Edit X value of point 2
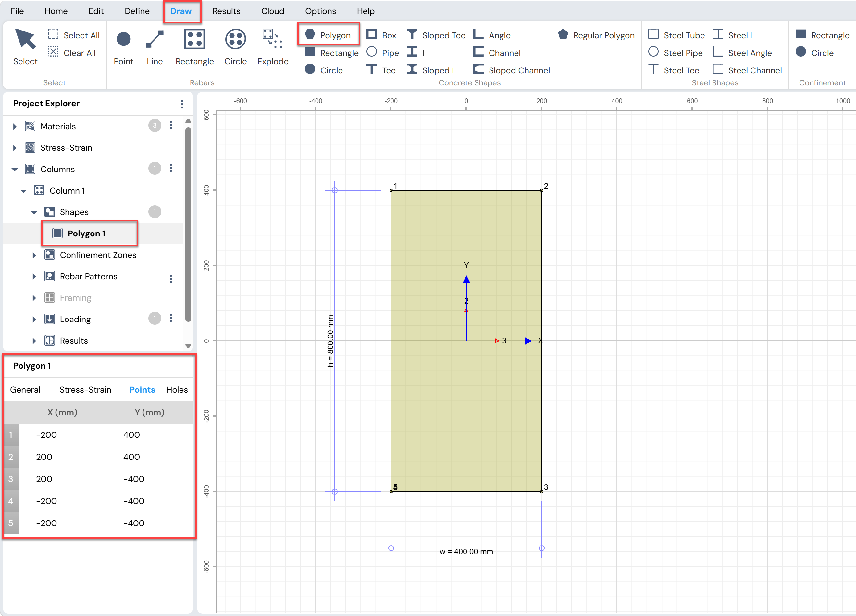Image resolution: width=856 pixels, height=616 pixels. 62,457
